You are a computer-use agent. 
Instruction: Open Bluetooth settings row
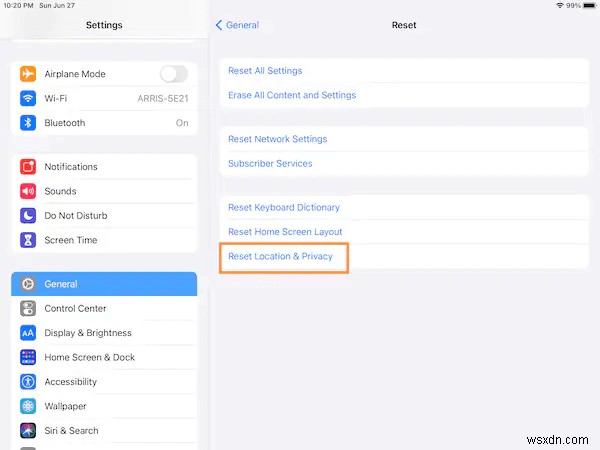[x=104, y=122]
